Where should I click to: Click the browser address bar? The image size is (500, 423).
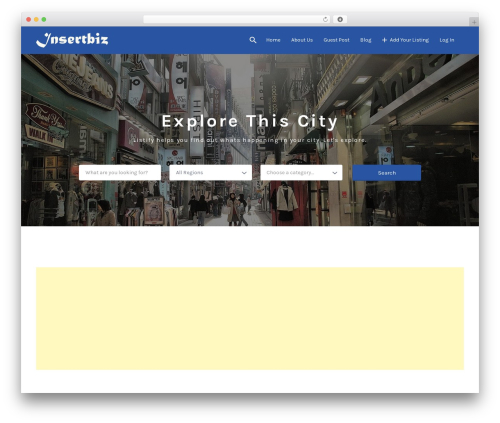tap(237, 19)
